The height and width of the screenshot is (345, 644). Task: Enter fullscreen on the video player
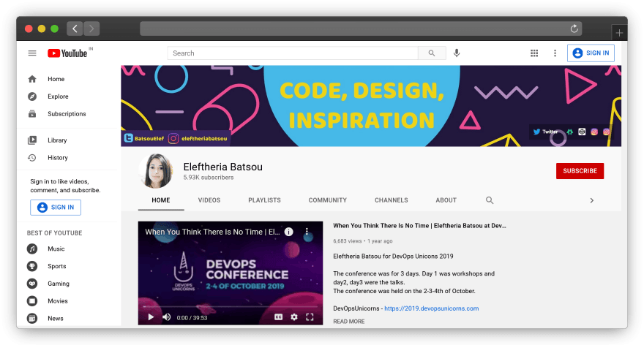[310, 317]
